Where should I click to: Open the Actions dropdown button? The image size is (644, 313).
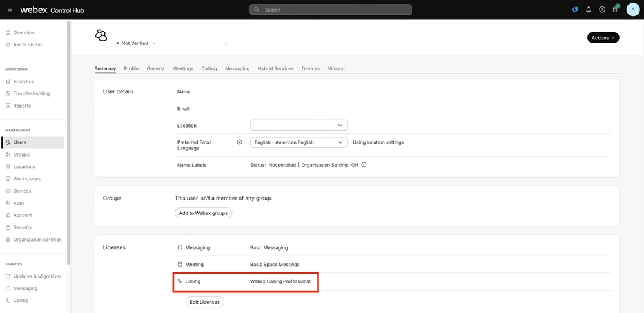[603, 38]
